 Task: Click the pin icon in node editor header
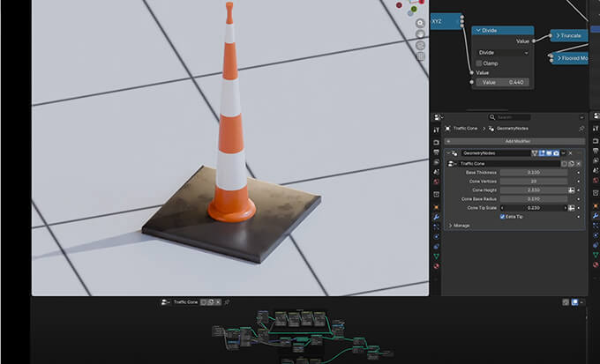[227, 301]
